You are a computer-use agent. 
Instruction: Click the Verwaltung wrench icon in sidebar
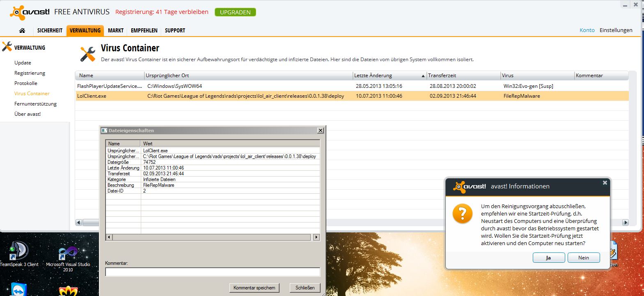point(7,46)
